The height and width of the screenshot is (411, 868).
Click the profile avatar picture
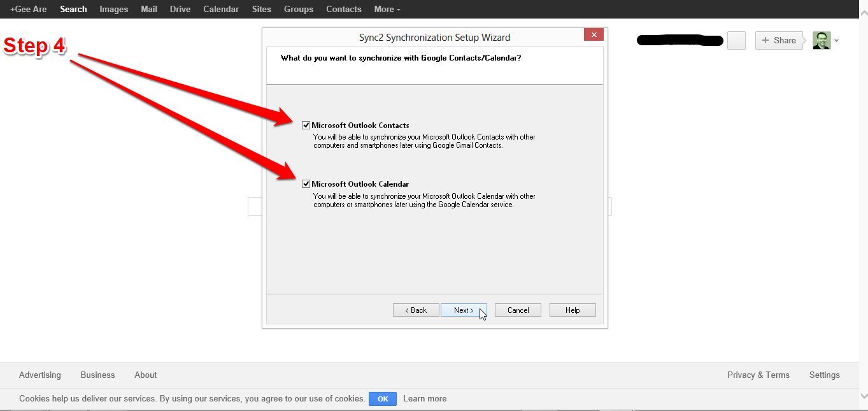[822, 40]
